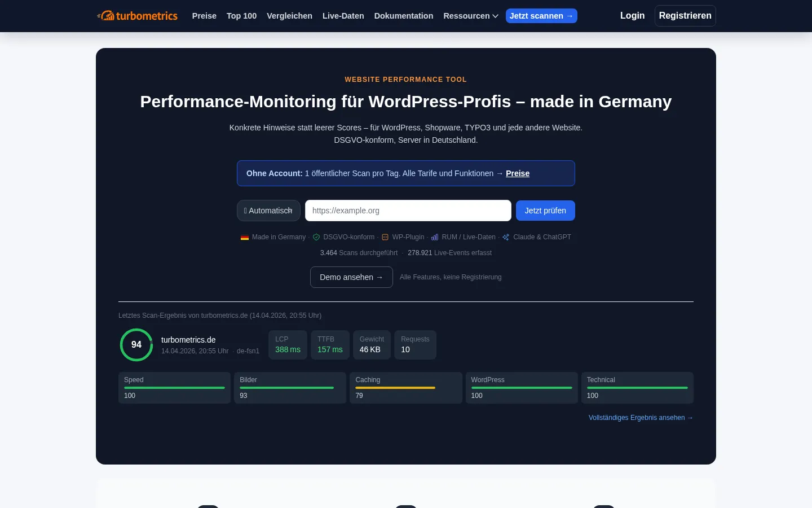Click '3.464 Scans durchgeführt' text
Viewport: 812px width, 508px height.
(359, 253)
